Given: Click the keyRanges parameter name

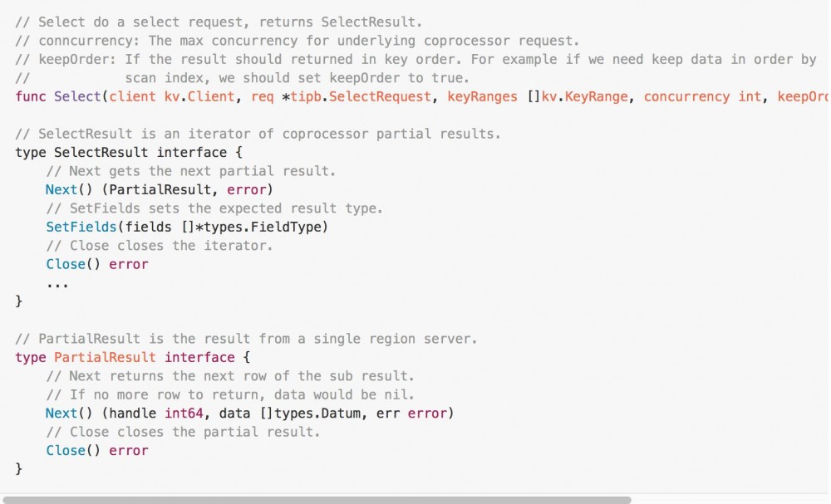Looking at the screenshot, I should pos(482,97).
